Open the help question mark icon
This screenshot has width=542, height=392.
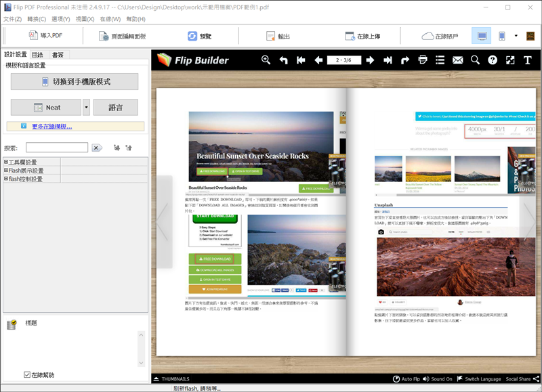click(493, 60)
